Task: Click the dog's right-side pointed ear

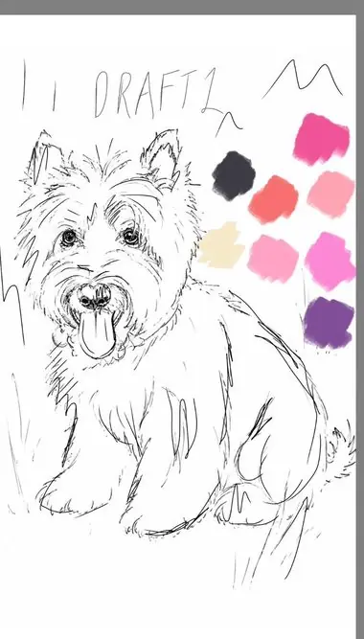Action: pyautogui.click(x=163, y=158)
